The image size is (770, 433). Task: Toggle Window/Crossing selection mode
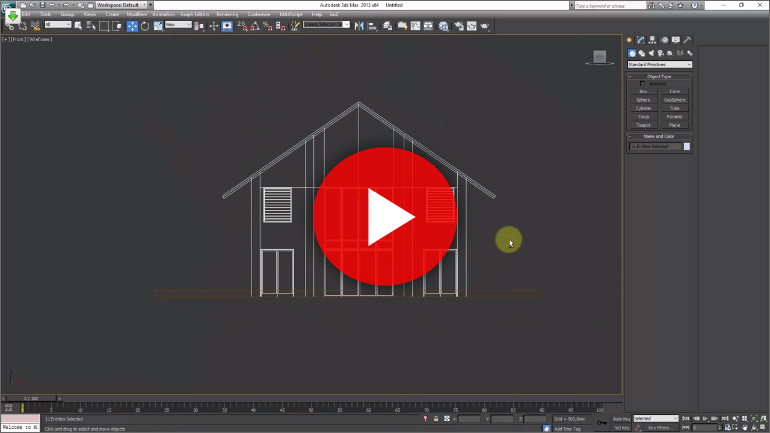[117, 26]
